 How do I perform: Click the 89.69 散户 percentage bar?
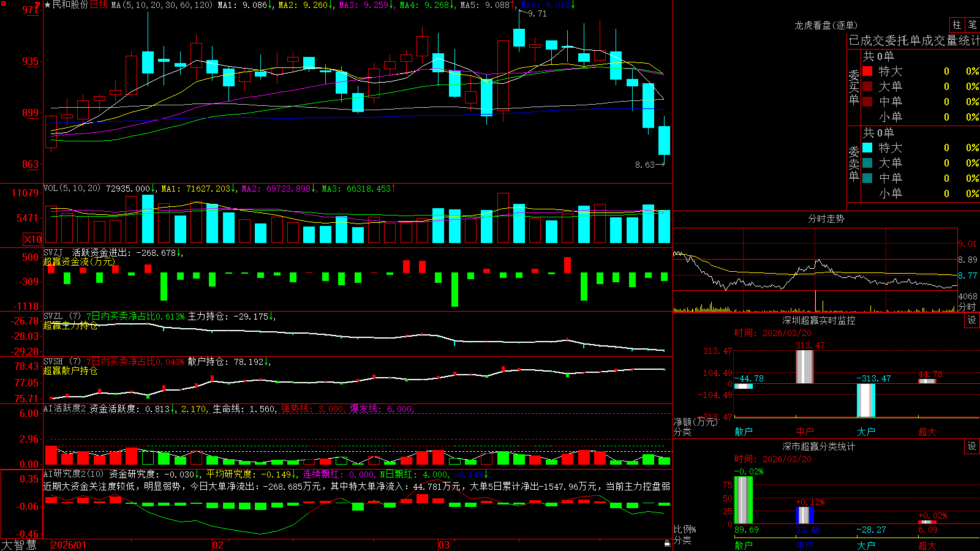[744, 500]
